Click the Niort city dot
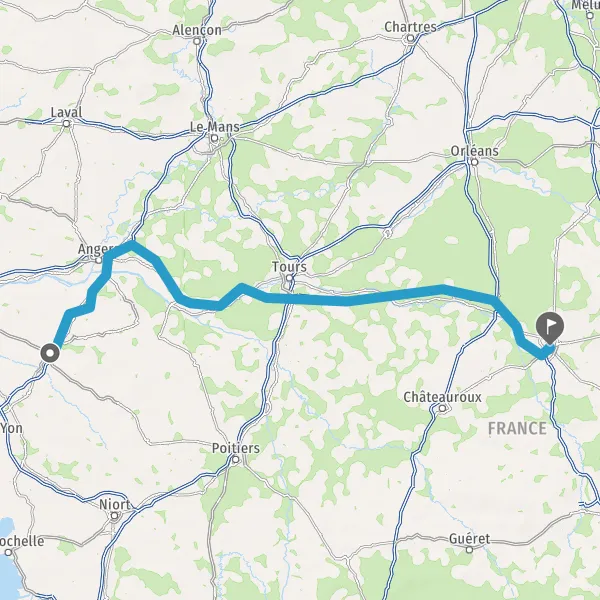The image size is (600, 600). tap(114, 516)
